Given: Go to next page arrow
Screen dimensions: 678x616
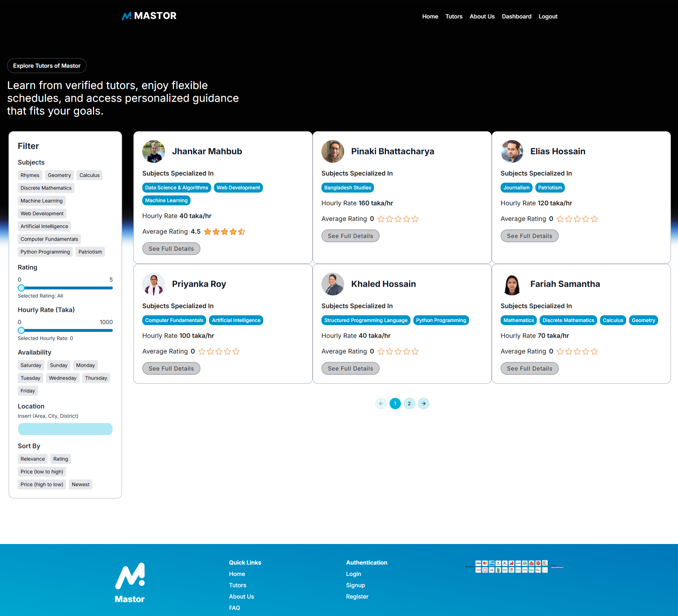Looking at the screenshot, I should (x=423, y=404).
